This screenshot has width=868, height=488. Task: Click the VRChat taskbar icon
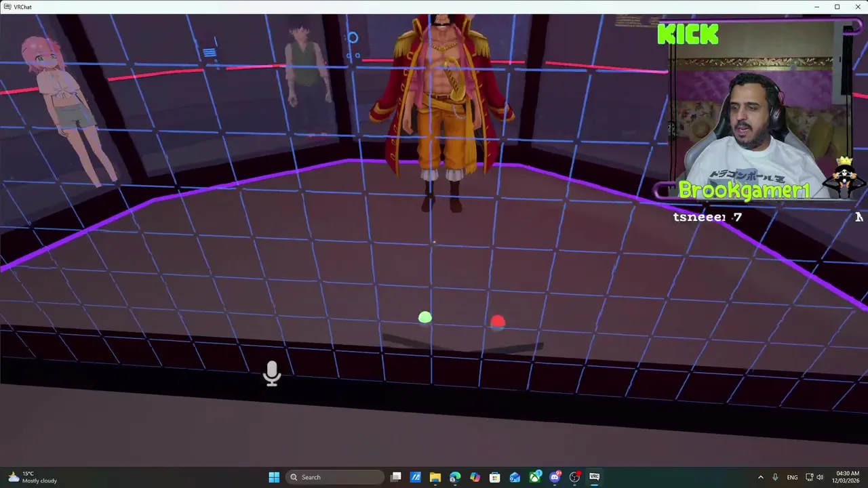pyautogui.click(x=595, y=477)
